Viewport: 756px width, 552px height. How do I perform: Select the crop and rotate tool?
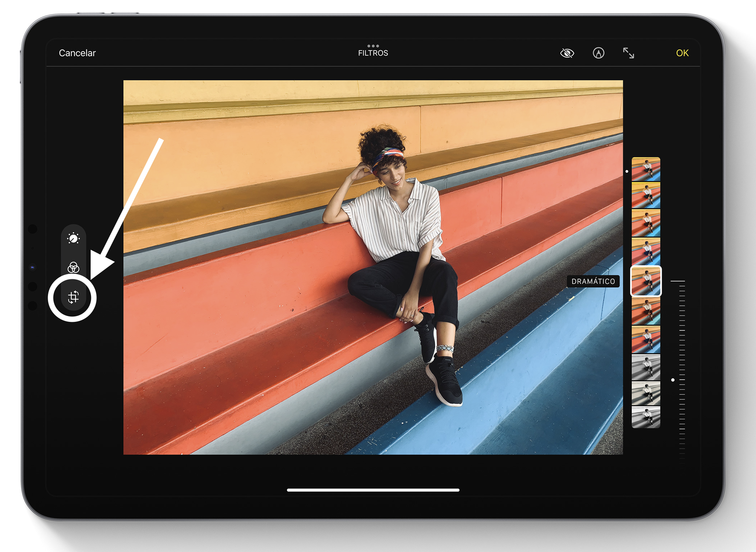73,297
